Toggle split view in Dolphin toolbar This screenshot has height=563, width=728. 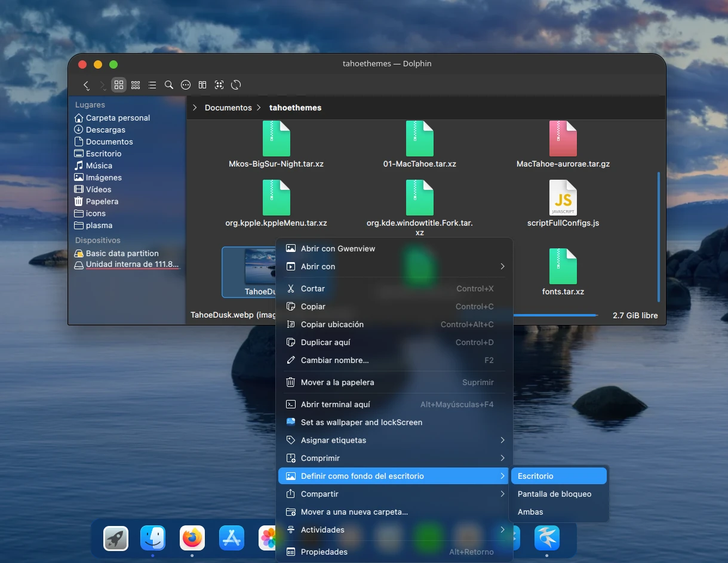click(202, 85)
